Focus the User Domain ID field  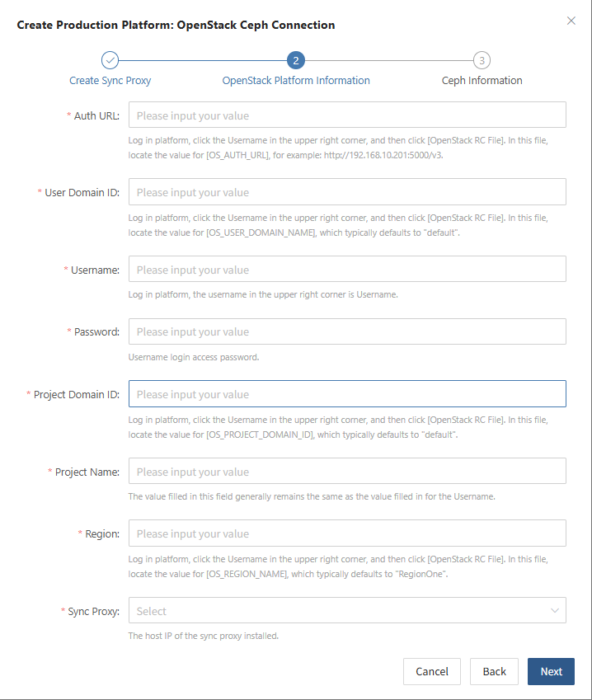pyautogui.click(x=347, y=192)
